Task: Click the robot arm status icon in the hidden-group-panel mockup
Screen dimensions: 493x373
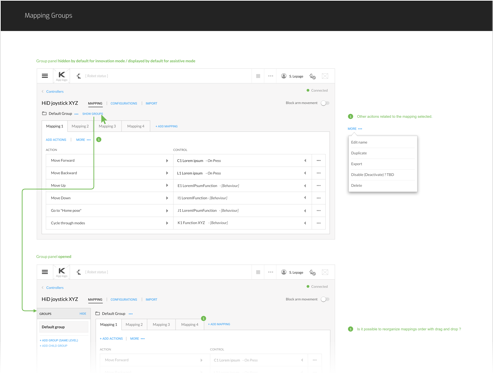Action: tap(79, 76)
